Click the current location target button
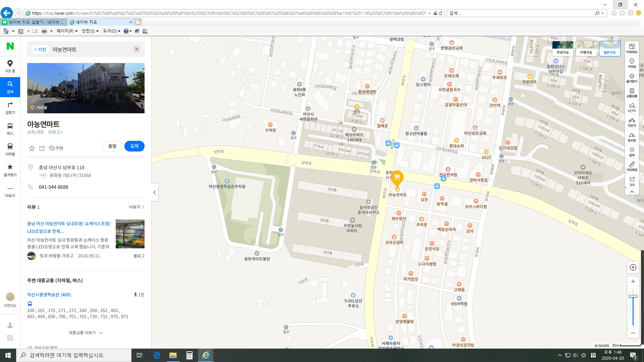 (x=633, y=267)
